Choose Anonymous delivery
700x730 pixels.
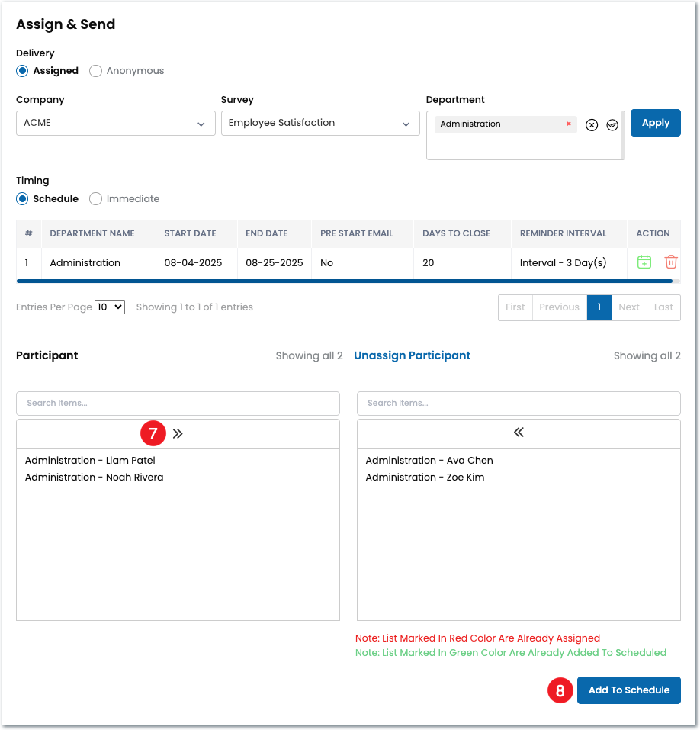96,71
